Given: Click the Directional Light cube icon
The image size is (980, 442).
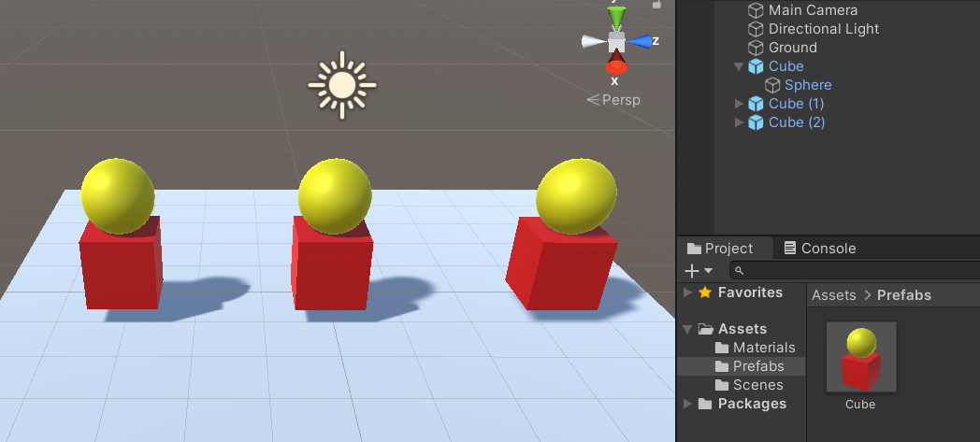Looking at the screenshot, I should pyautogui.click(x=756, y=29).
